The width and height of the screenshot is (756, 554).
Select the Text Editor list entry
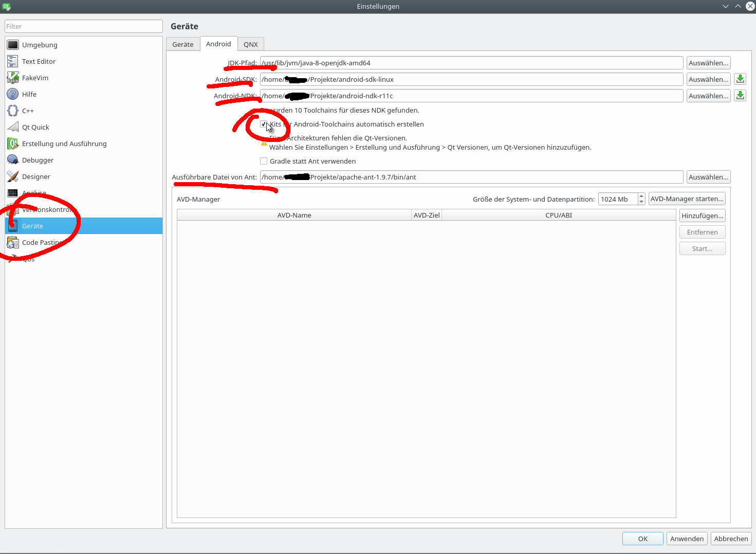pyautogui.click(x=84, y=61)
